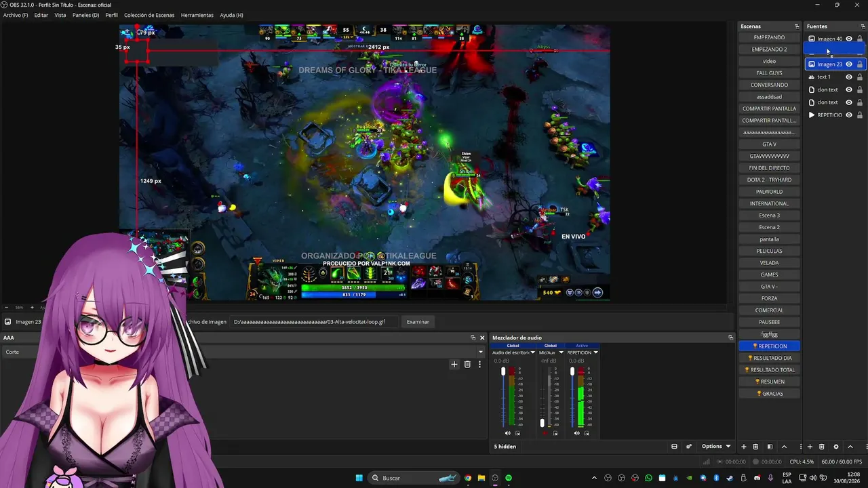
Task: Hide the REPETICIO media source
Action: [x=849, y=115]
